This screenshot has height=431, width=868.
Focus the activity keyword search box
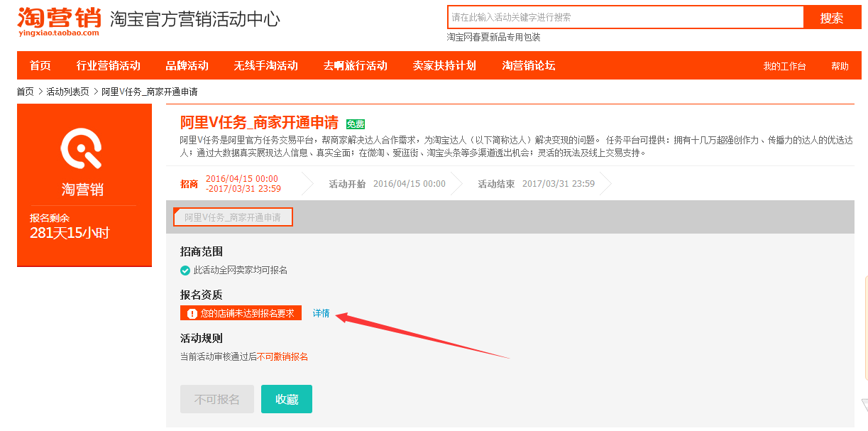coord(625,17)
